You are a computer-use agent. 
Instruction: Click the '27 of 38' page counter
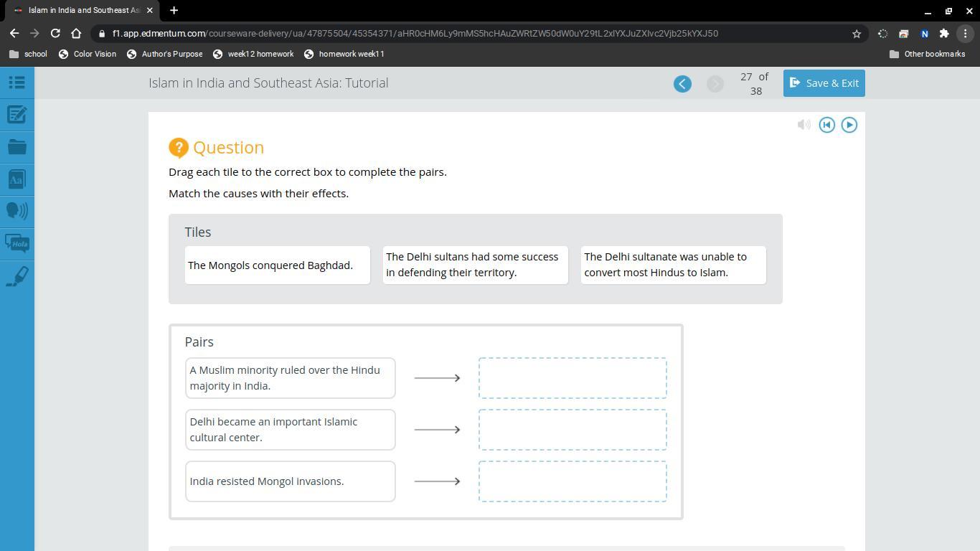click(755, 84)
